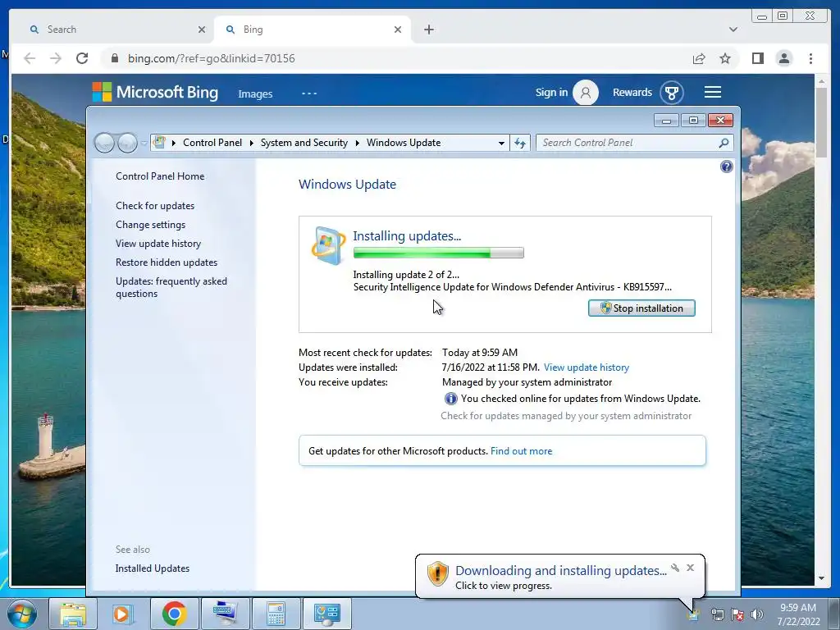Viewport: 840px width, 630px height.
Task: Open Bing Images link
Action: pyautogui.click(x=255, y=94)
